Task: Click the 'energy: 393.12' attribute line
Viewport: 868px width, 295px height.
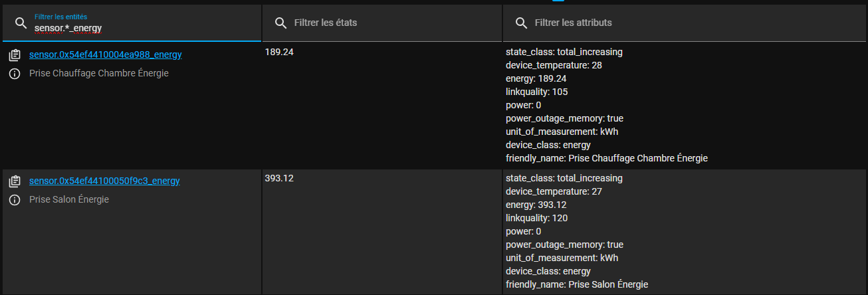Action: coord(536,205)
